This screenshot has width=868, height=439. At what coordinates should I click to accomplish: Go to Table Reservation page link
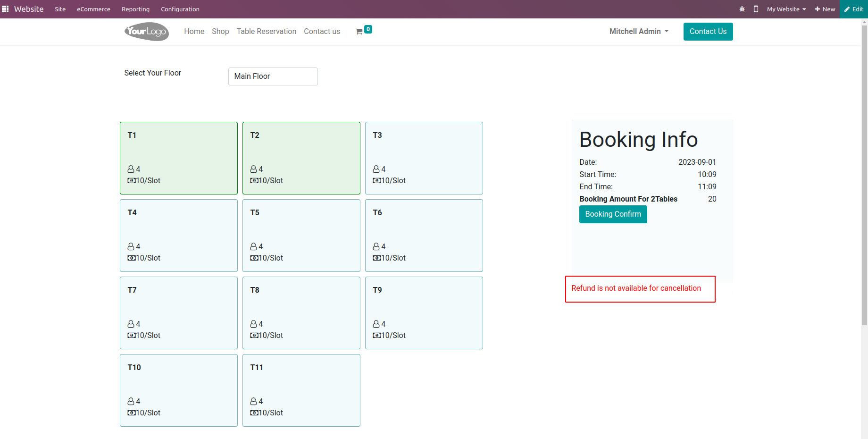(266, 32)
